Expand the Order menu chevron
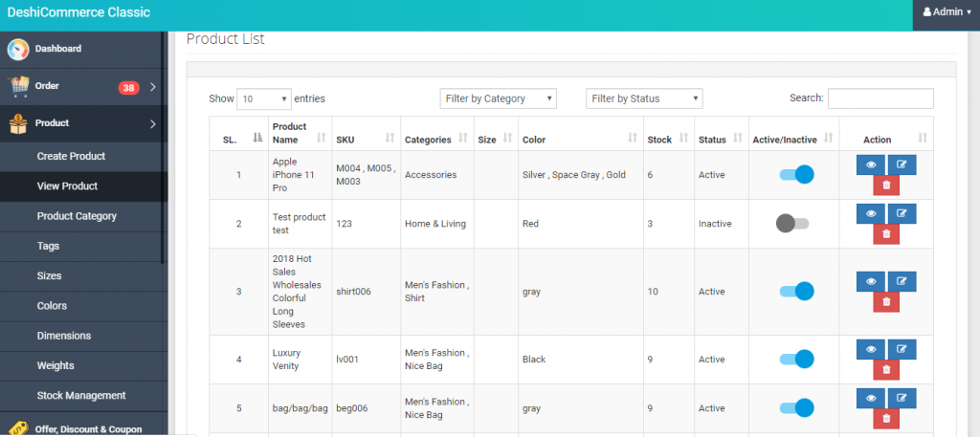This screenshot has width=980, height=437. coord(152,87)
